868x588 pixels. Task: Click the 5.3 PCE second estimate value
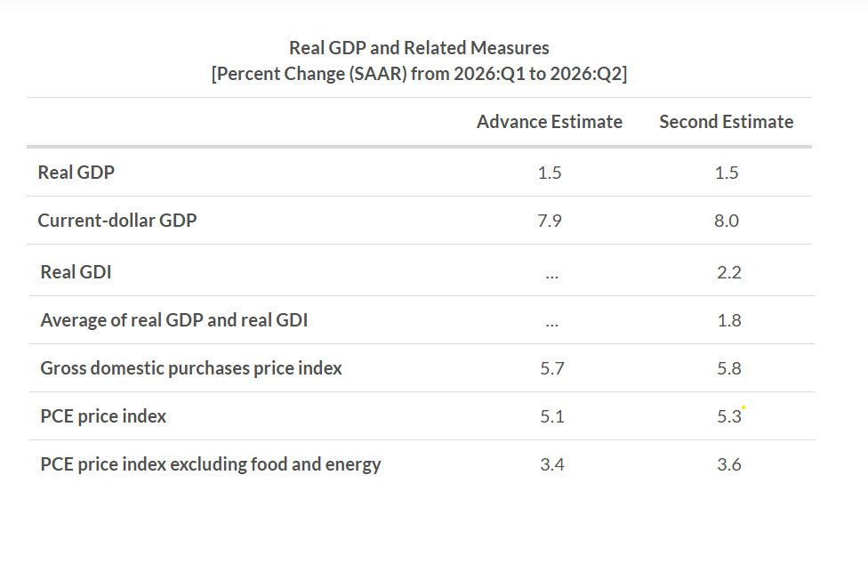pyautogui.click(x=729, y=417)
